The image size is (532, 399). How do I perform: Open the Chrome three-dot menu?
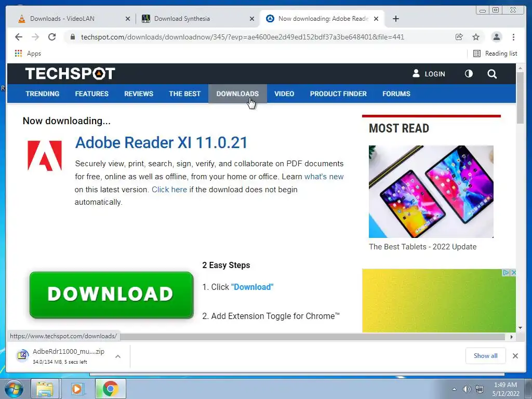pos(514,37)
